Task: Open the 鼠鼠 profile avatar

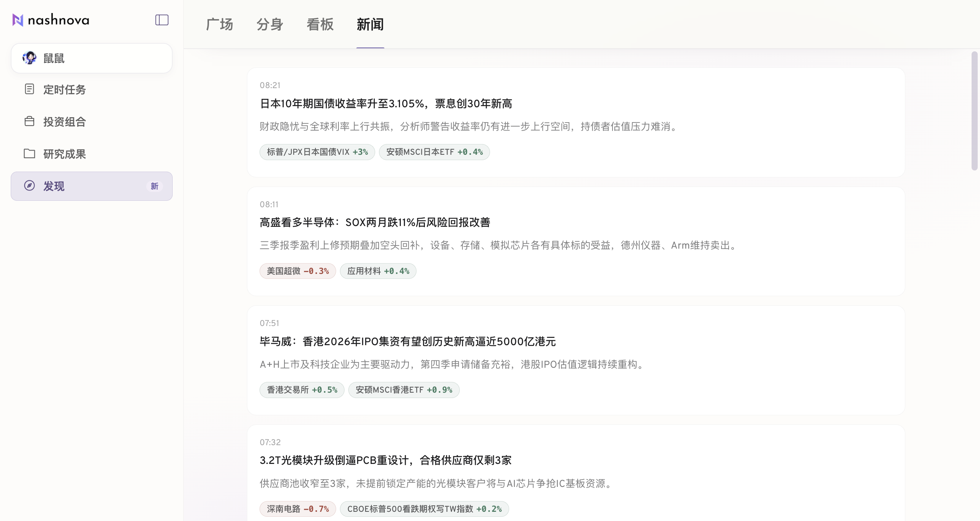Action: click(x=29, y=58)
